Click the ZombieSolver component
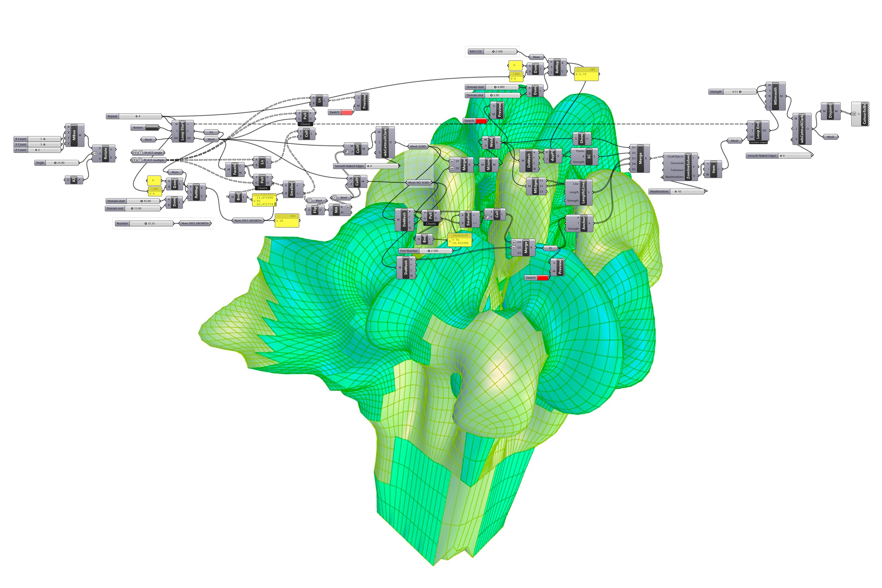Image resolution: width=882 pixels, height=588 pixels. pos(688,166)
